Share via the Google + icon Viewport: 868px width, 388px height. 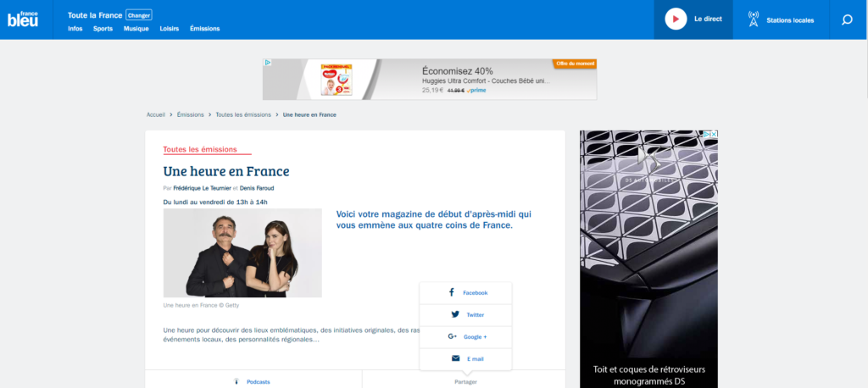(453, 336)
